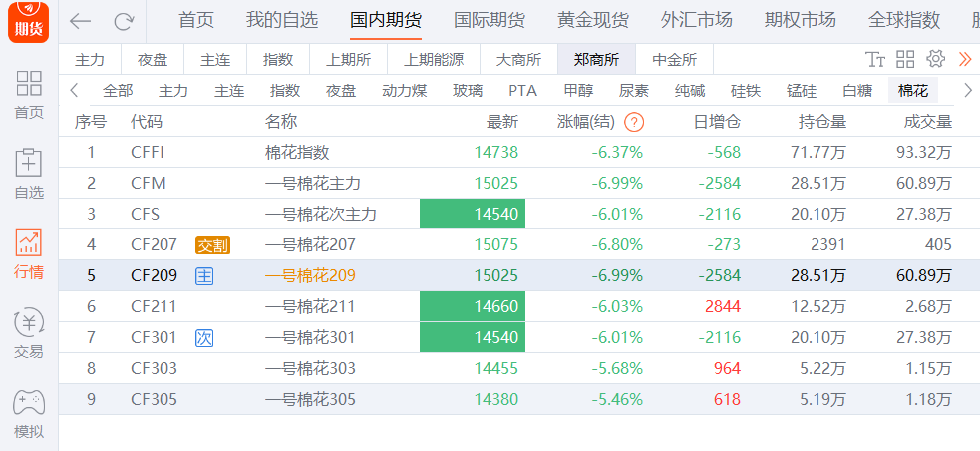Switch to grid layout view icon
Screen dimensions: 980x451
pyautogui.click(x=905, y=59)
